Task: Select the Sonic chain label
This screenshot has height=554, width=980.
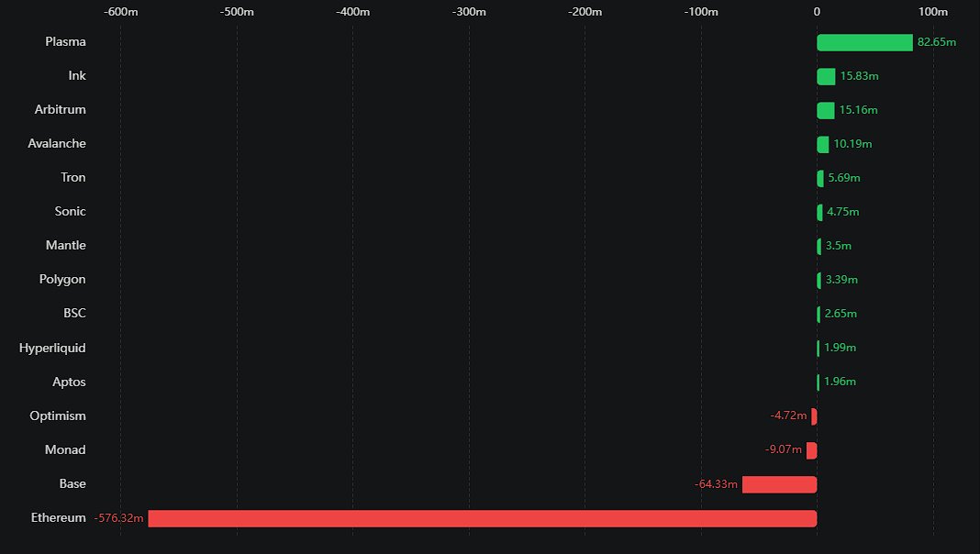Action: tap(70, 211)
